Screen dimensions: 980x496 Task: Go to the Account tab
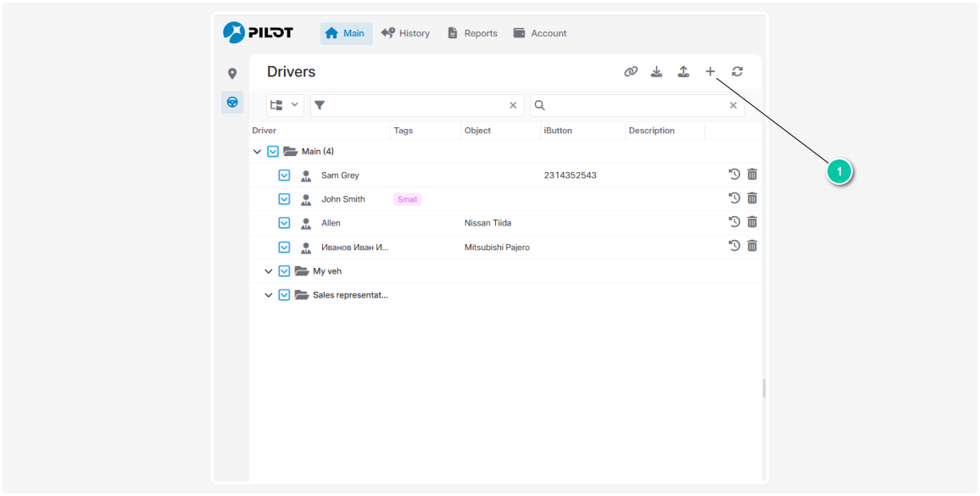(x=540, y=33)
